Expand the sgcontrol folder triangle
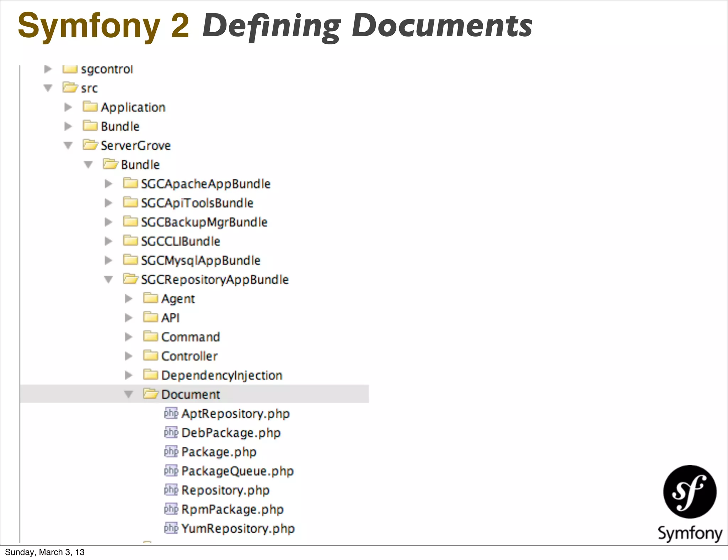The height and width of the screenshot is (560, 728). (48, 69)
